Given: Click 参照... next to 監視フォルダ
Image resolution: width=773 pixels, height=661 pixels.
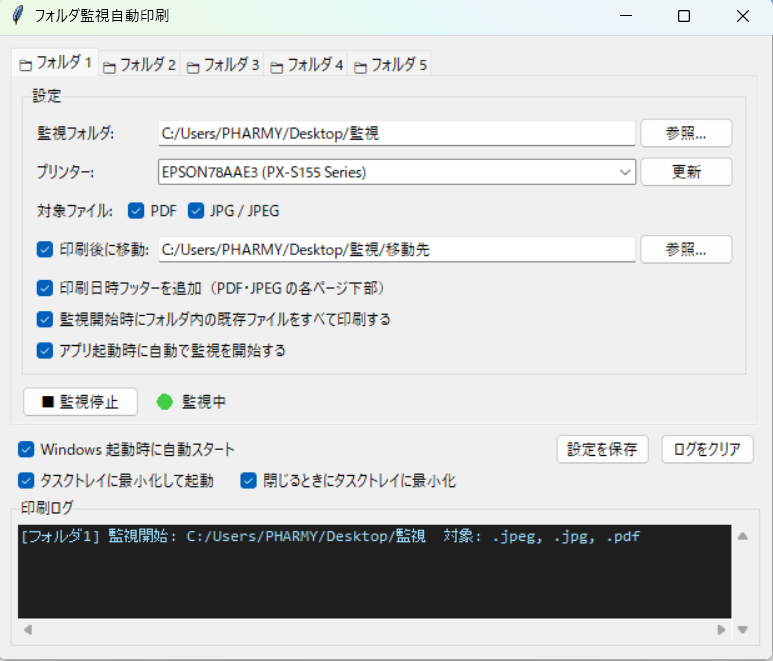Looking at the screenshot, I should [x=686, y=133].
